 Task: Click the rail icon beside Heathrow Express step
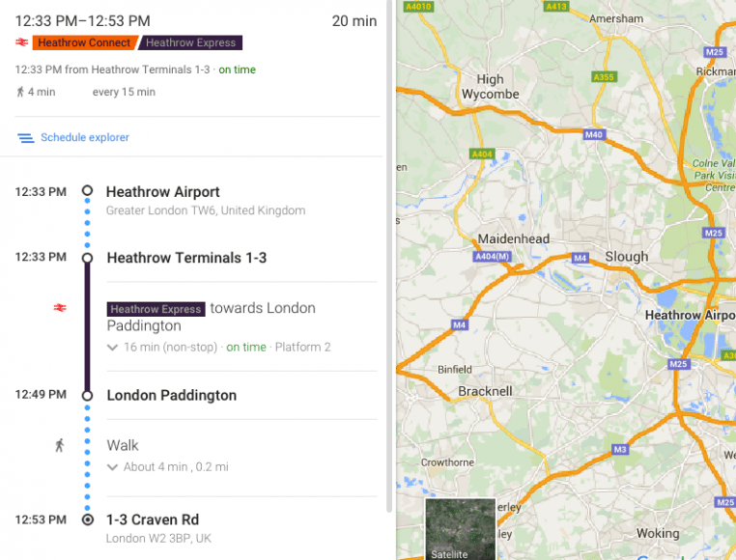[60, 308]
